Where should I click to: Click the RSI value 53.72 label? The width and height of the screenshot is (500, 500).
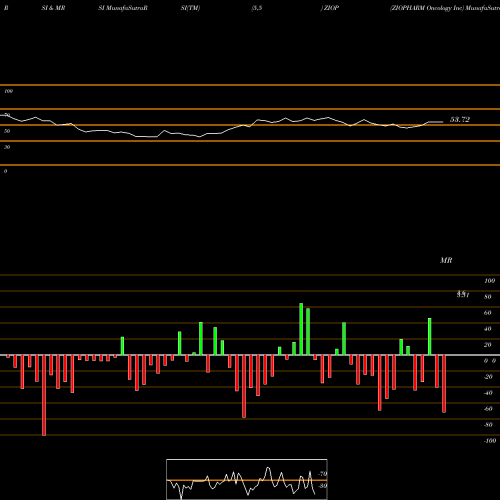pyautogui.click(x=460, y=120)
